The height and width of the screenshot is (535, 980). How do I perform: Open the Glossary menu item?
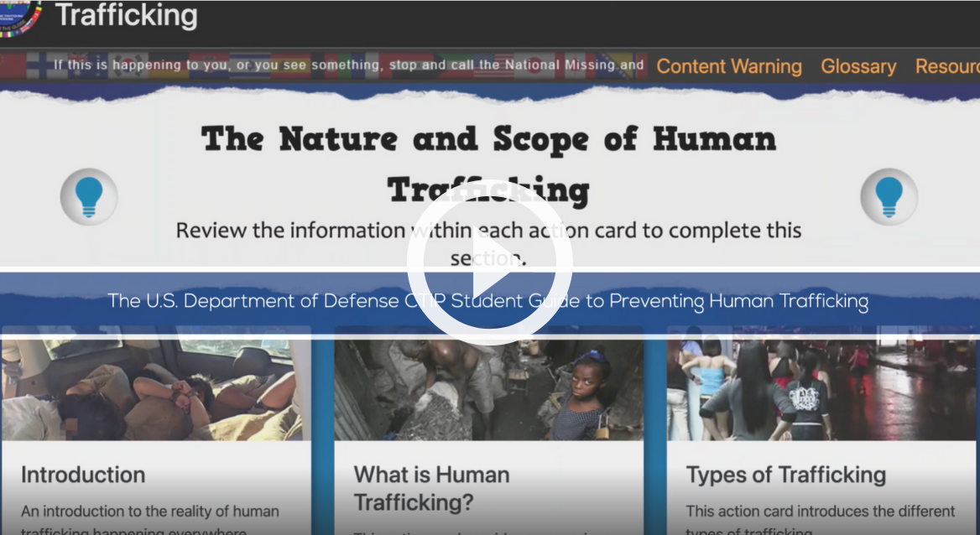857,66
